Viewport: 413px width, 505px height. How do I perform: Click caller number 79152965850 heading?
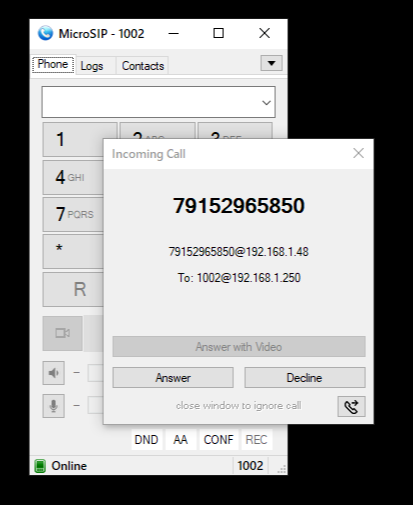[x=239, y=205]
